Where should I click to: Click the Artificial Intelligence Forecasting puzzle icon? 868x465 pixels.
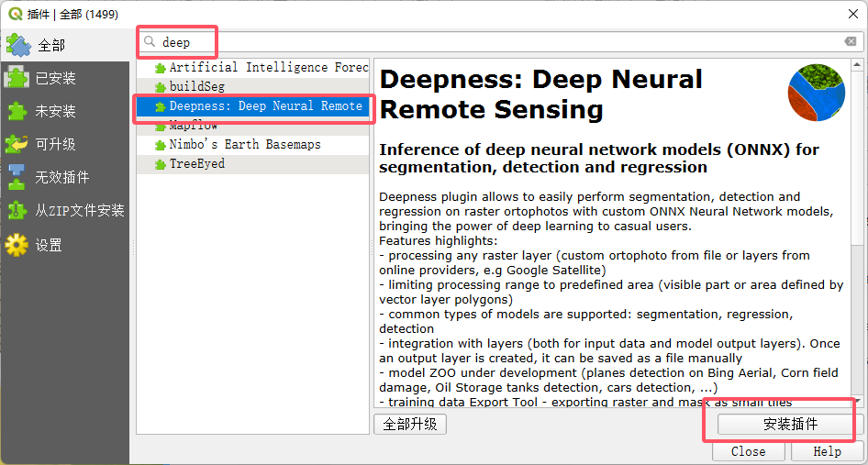click(161, 68)
